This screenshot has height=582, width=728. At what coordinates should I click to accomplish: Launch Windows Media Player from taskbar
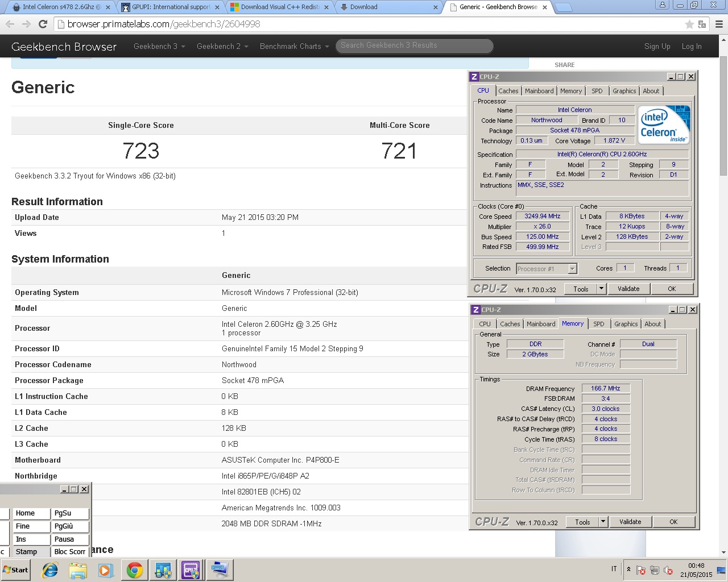click(x=106, y=570)
